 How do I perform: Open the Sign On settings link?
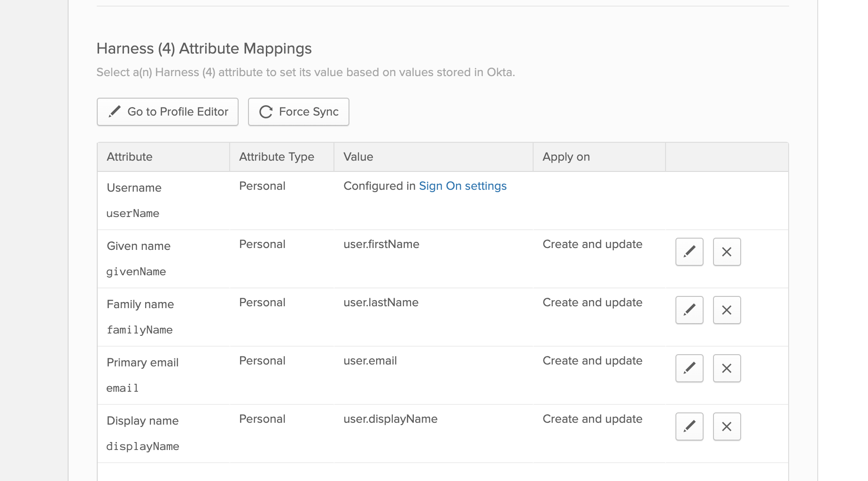click(463, 186)
